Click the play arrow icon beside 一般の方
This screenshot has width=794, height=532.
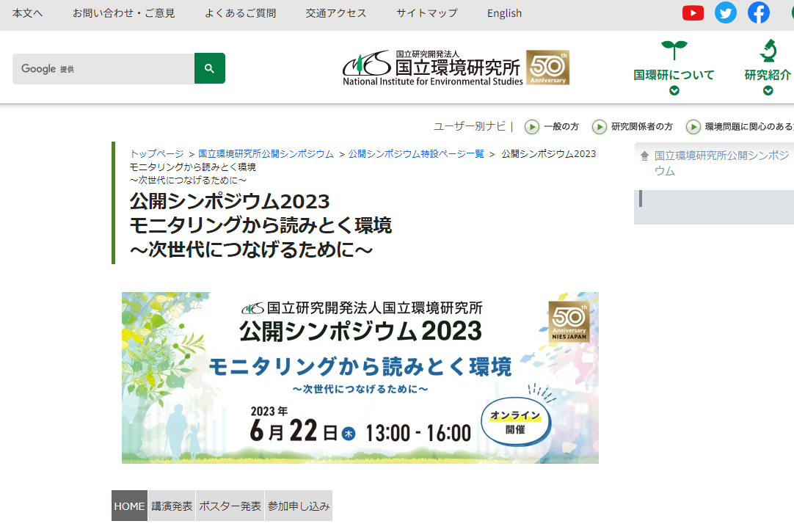[x=532, y=127]
